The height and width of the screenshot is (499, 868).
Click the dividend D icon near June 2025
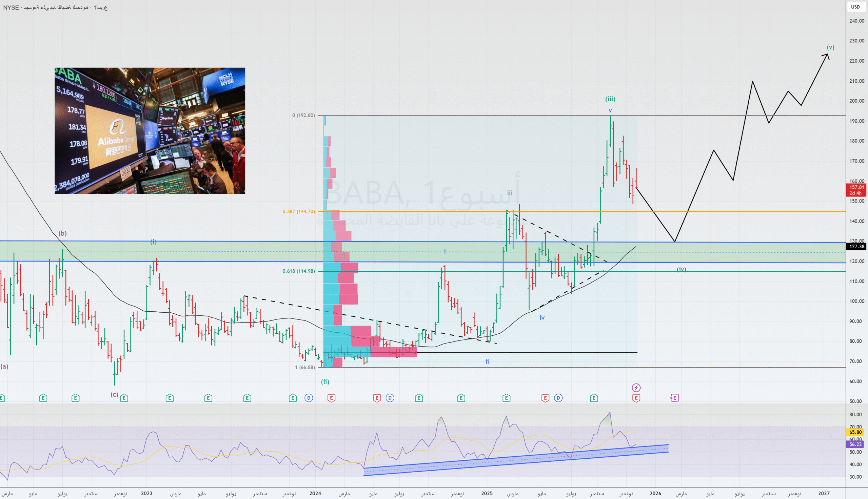tap(558, 398)
